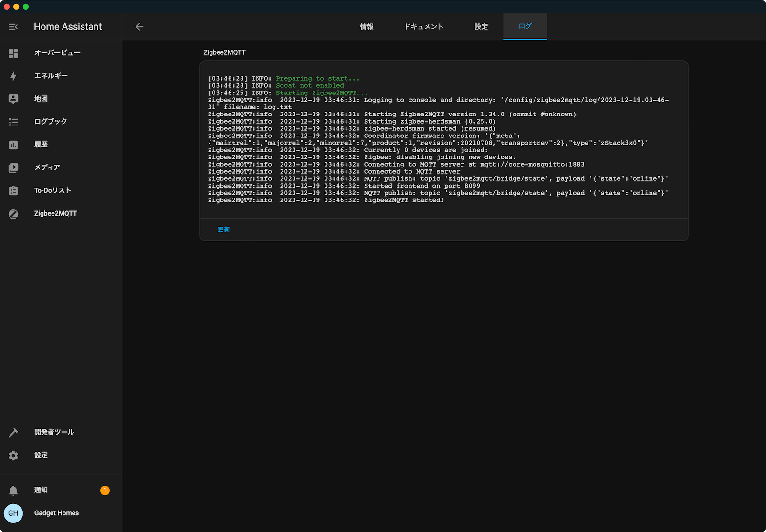Open To-Doリスト in the sidebar
The width and height of the screenshot is (766, 532).
[x=52, y=190]
